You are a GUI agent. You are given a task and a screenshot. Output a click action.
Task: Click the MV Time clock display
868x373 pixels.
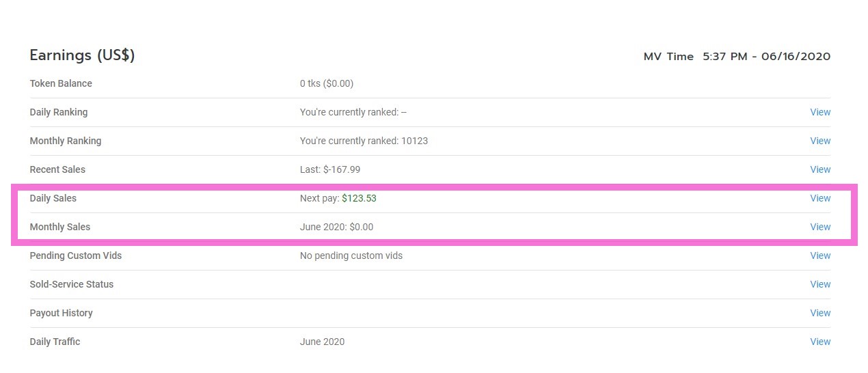pyautogui.click(x=737, y=57)
